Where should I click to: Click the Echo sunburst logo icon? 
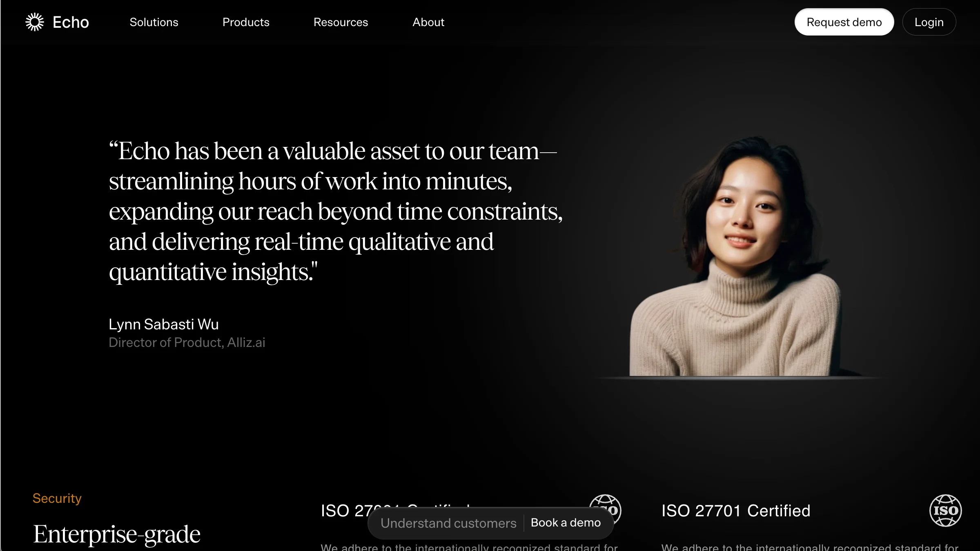pos(35,22)
